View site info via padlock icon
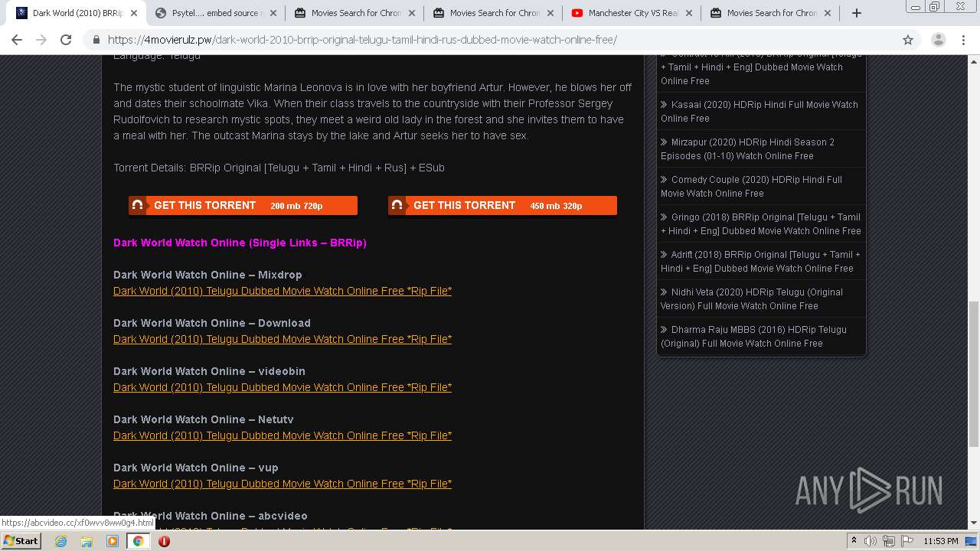Image resolution: width=980 pixels, height=551 pixels. [x=96, y=40]
